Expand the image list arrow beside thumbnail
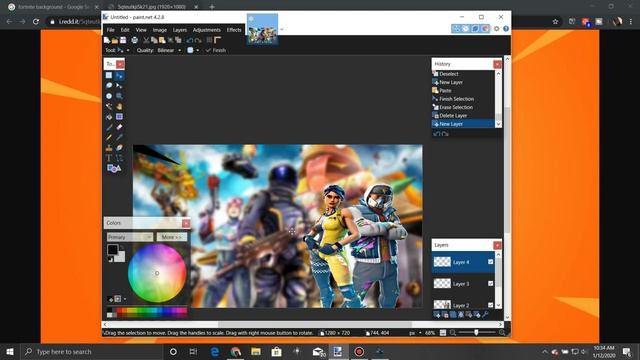The image size is (640, 360). pos(282,29)
